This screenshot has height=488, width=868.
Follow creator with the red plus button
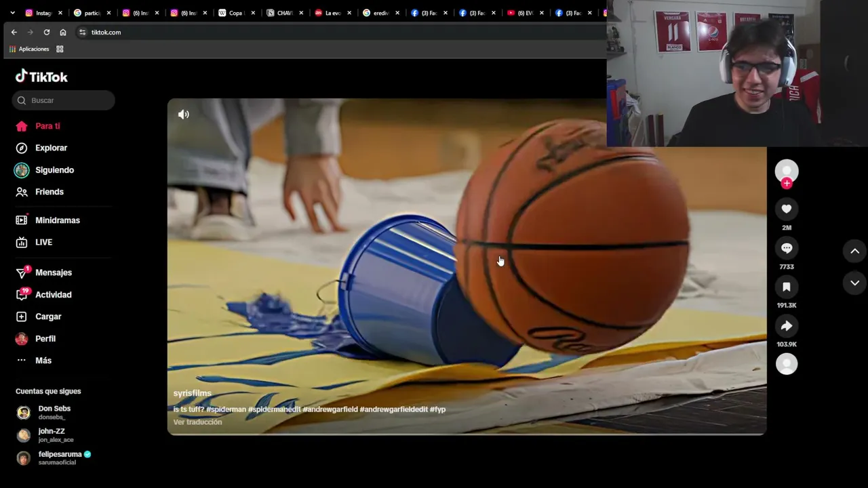pos(787,183)
